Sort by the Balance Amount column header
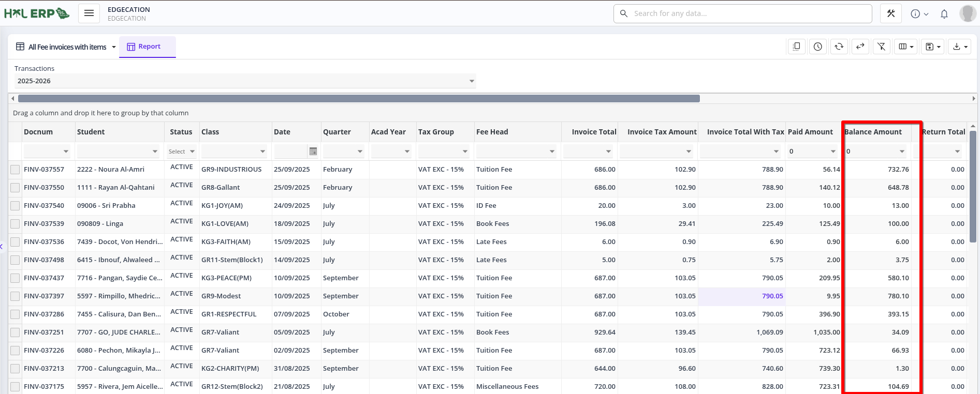The width and height of the screenshot is (980, 394). click(x=873, y=132)
